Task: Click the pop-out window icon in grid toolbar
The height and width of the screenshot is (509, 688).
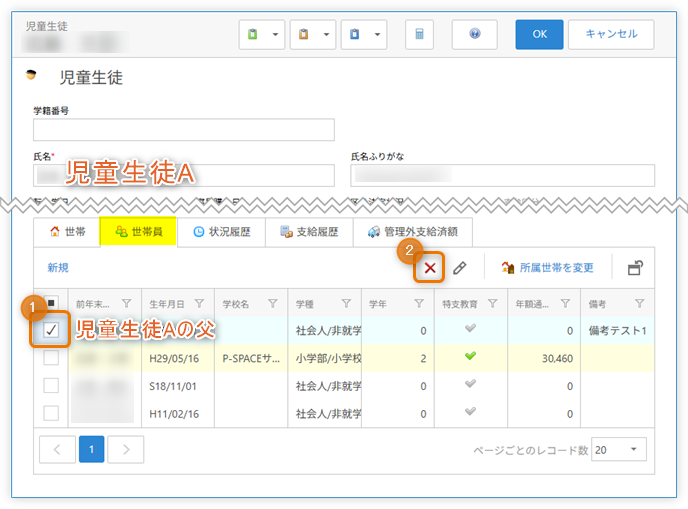Action: tap(635, 268)
